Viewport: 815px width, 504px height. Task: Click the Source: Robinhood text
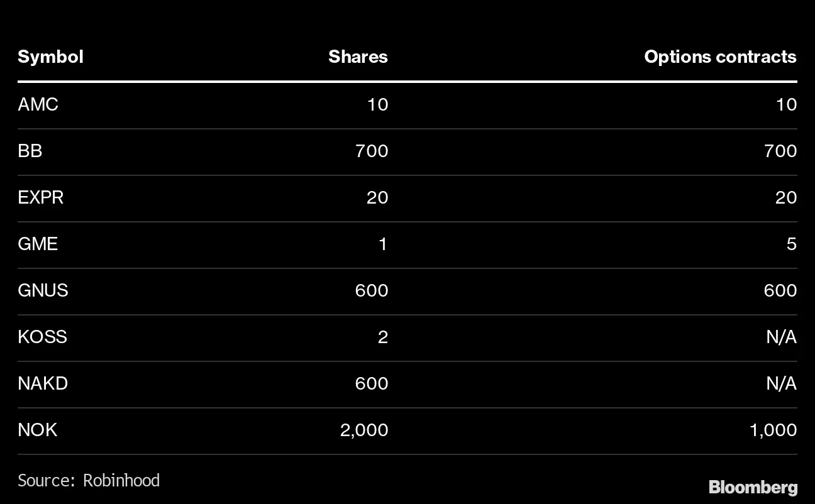[89, 481]
